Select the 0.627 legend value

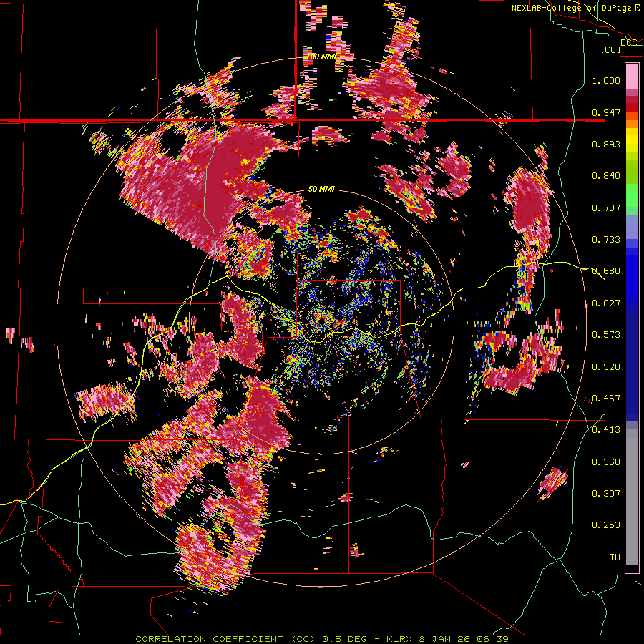(606, 303)
